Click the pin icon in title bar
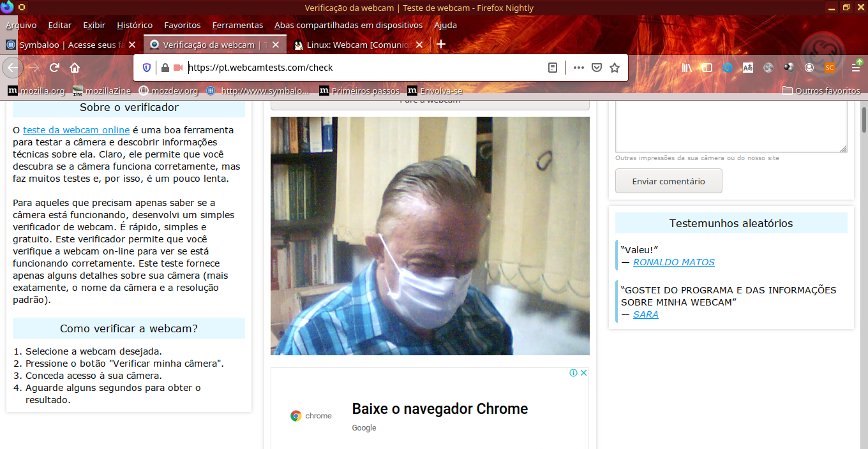 coord(22,8)
